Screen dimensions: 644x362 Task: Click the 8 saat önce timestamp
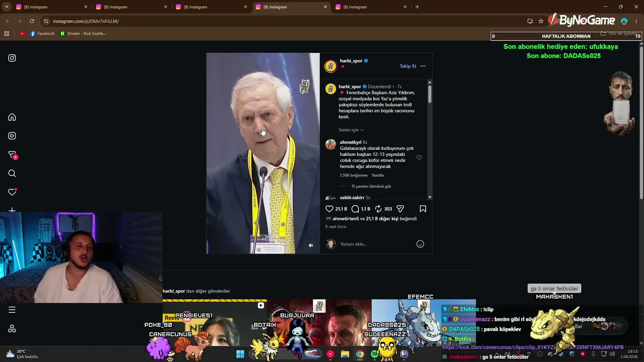point(336,227)
